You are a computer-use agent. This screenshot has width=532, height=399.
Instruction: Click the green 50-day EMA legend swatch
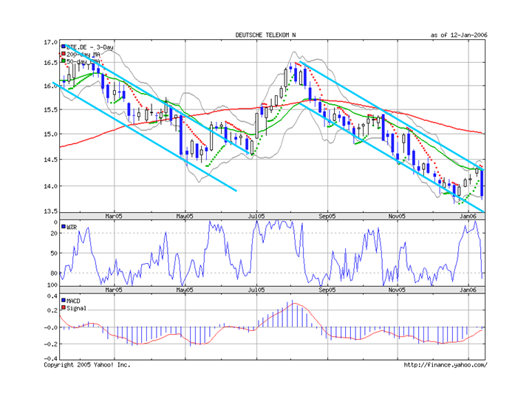click(x=64, y=61)
